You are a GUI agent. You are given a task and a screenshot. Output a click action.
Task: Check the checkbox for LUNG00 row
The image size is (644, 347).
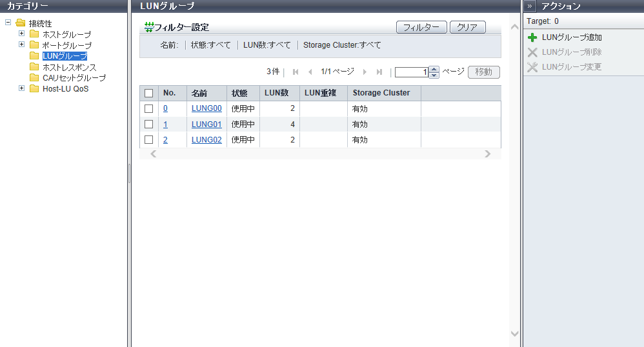coord(148,109)
